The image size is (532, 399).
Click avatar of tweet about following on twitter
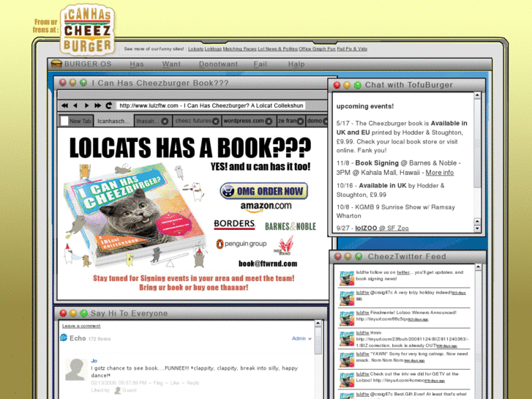pyautogui.click(x=347, y=278)
